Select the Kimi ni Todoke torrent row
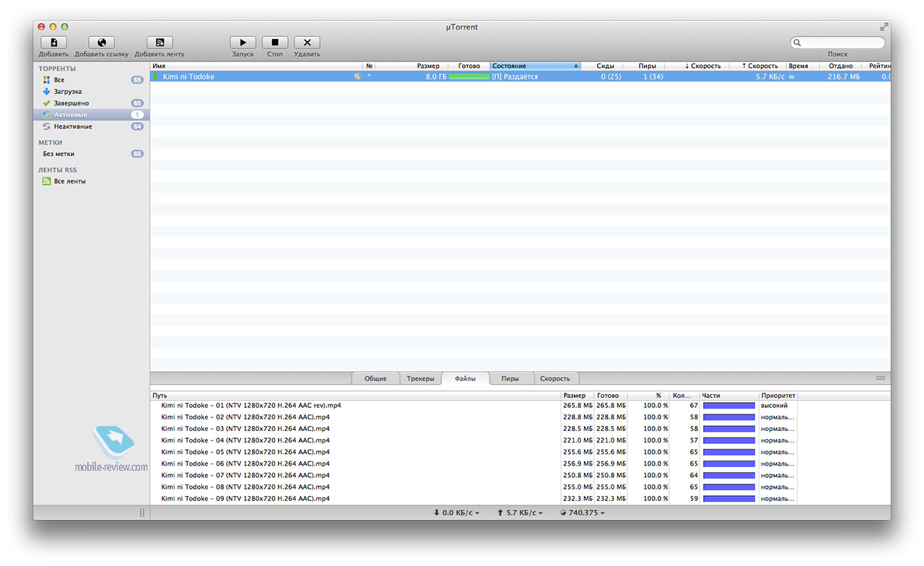 click(x=520, y=77)
